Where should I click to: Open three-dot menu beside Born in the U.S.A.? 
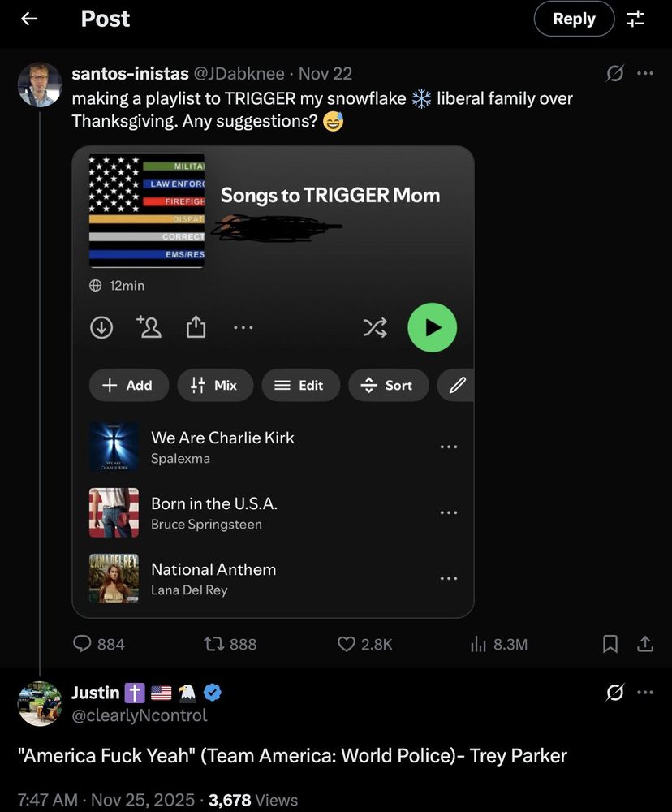pos(448,512)
